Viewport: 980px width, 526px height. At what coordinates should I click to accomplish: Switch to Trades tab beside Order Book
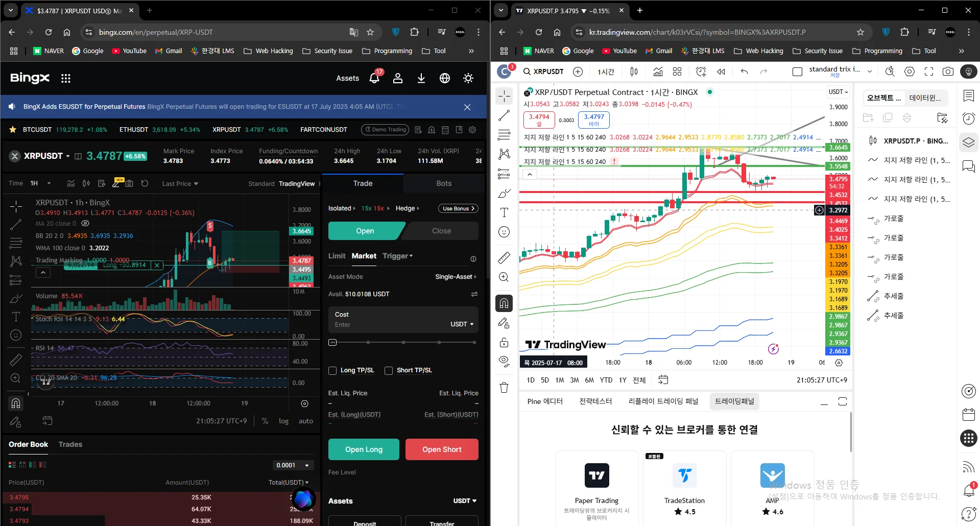70,444
